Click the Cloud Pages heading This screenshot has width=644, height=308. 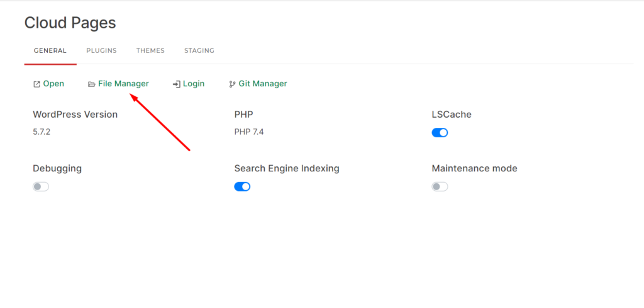(x=70, y=23)
